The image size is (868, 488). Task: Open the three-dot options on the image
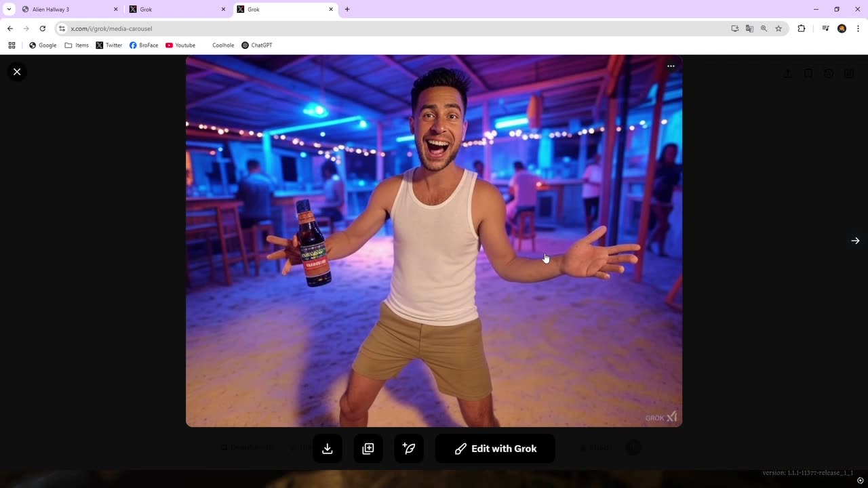tap(671, 66)
